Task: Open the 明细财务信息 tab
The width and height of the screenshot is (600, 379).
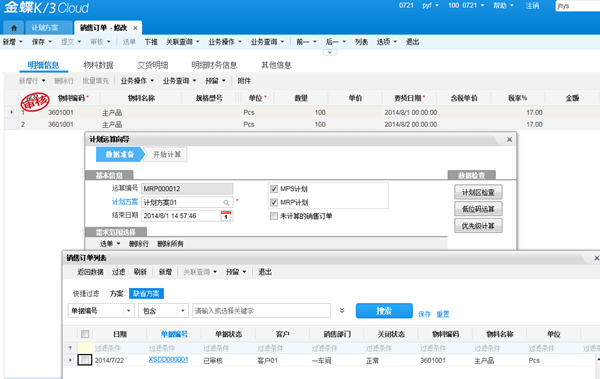Action: tap(214, 65)
